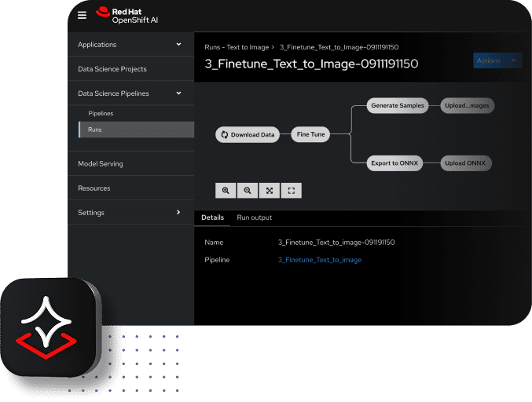Click the current run breadcrumb 3_Finetune_Text_to_Image-0911191150

click(339, 47)
